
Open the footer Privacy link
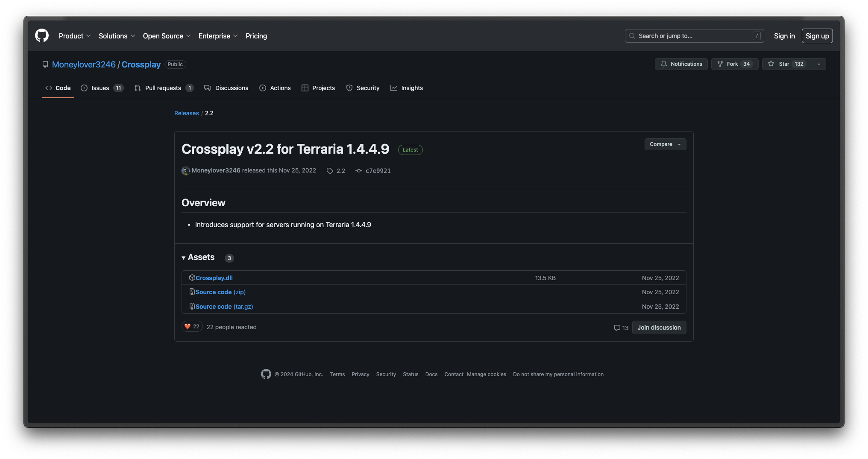[x=361, y=374]
